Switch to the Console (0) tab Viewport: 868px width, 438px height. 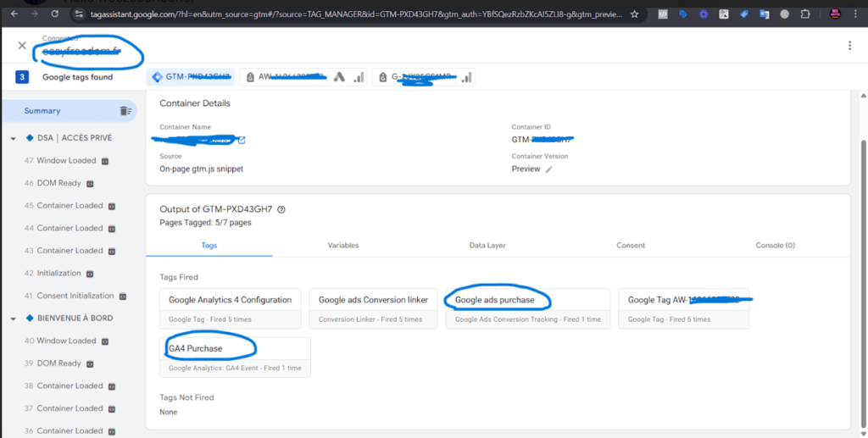[x=775, y=245]
